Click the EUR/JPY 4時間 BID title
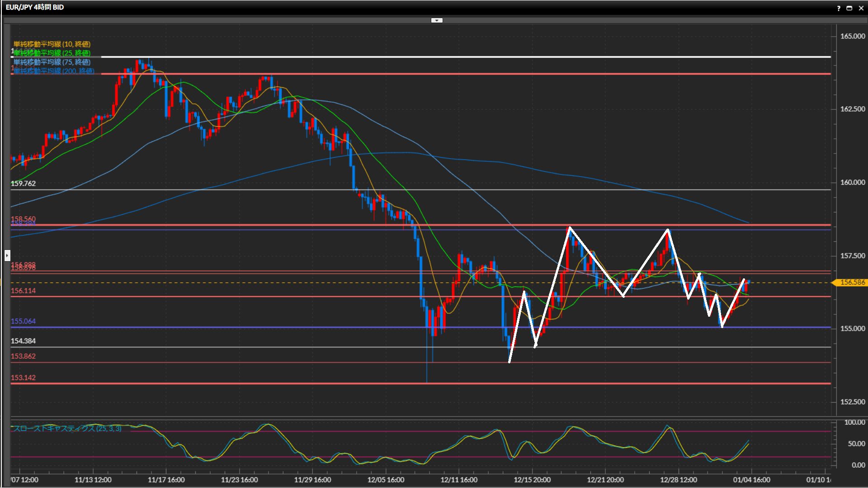The image size is (868, 488). pos(35,7)
